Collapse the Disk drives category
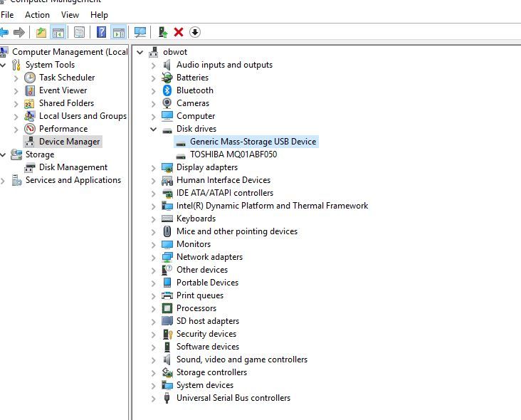 [153, 129]
